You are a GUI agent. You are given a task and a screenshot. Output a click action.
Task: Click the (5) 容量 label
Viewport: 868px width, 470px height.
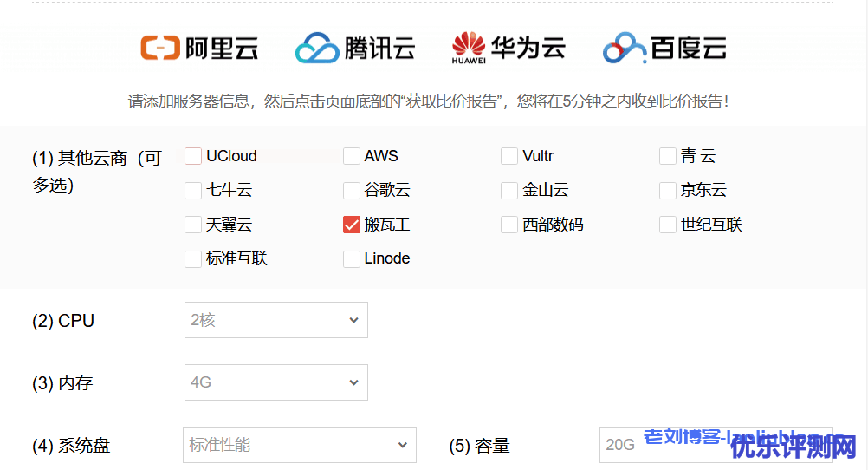pos(479,446)
